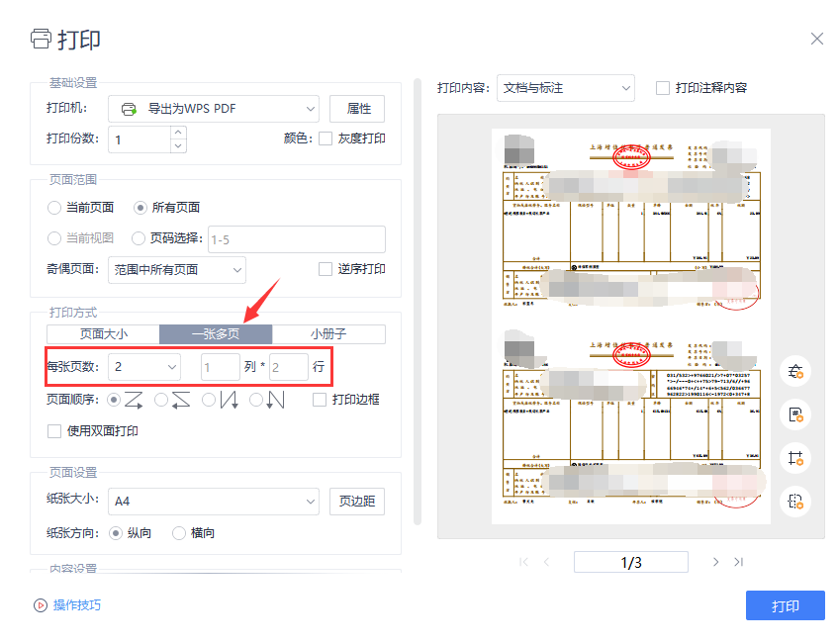This screenshot has width=838, height=644.
Task: Click the rows count field
Action: click(289, 367)
